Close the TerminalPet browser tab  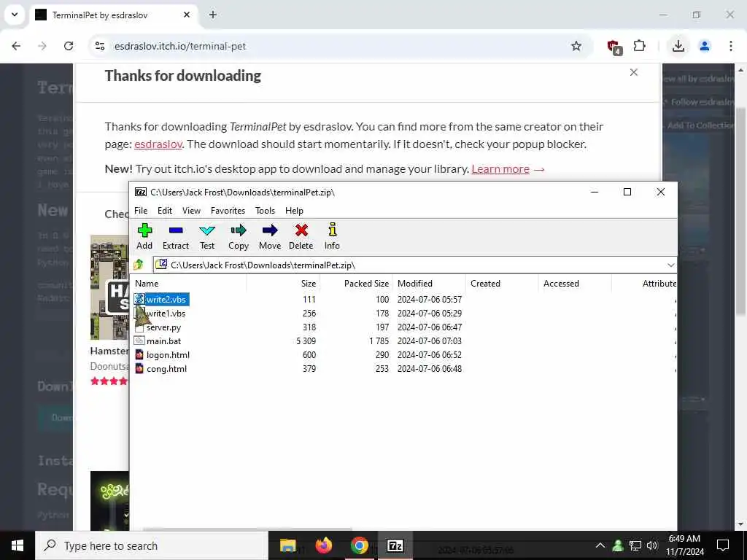tap(187, 15)
